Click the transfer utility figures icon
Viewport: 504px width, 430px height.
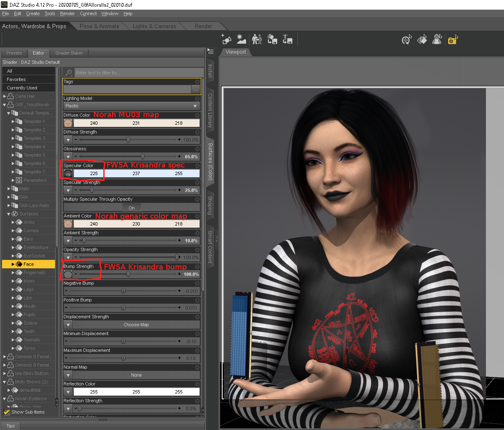[x=257, y=39]
